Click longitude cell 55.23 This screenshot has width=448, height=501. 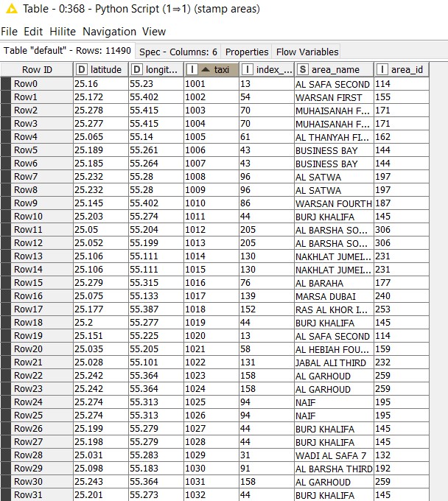tap(156, 84)
